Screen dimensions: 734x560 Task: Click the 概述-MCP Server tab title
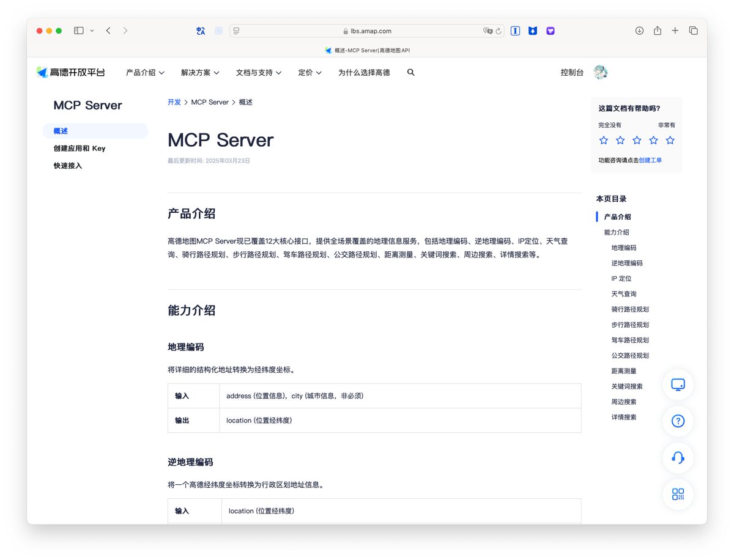pyautogui.click(x=367, y=50)
